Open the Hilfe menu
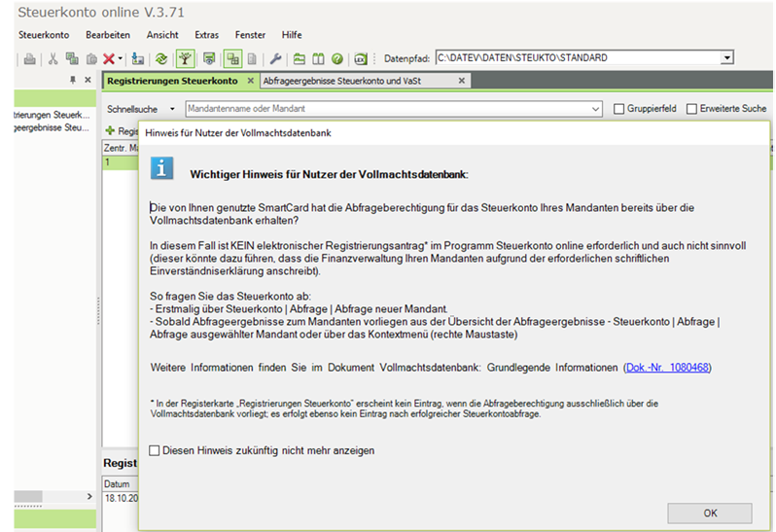This screenshot has height=532, width=776. (x=292, y=35)
